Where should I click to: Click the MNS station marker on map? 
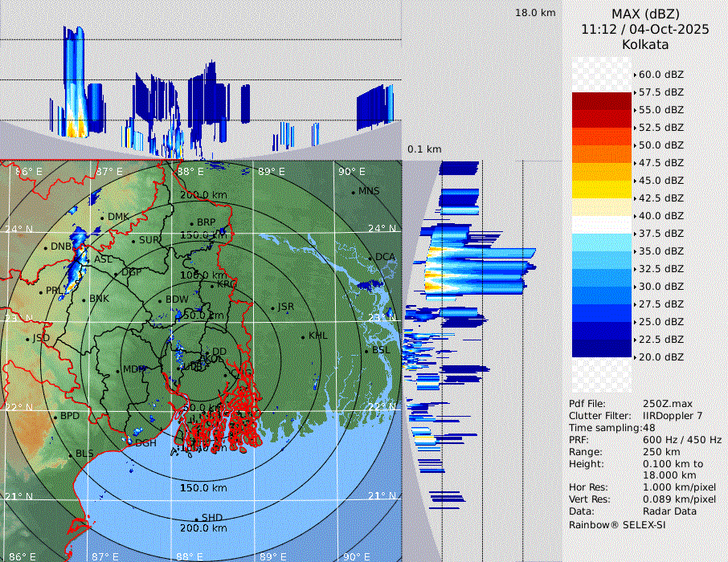coord(354,192)
